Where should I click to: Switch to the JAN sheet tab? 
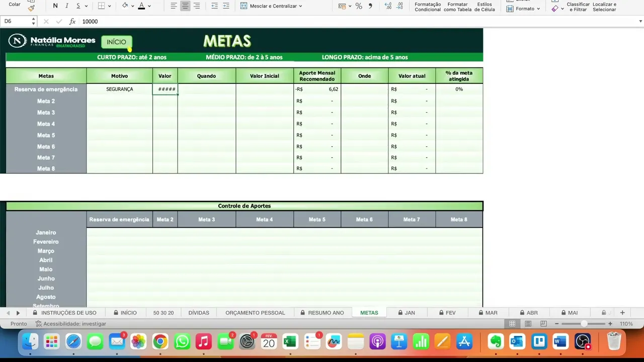pyautogui.click(x=406, y=313)
